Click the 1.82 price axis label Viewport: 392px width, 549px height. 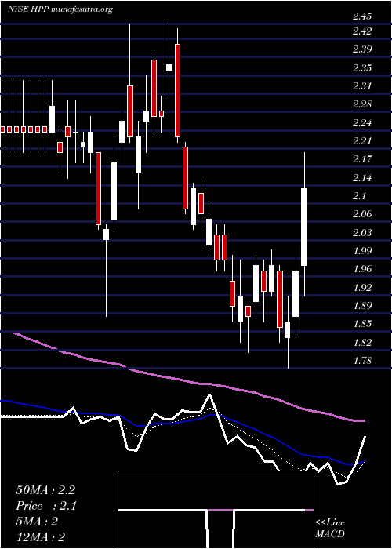click(362, 343)
